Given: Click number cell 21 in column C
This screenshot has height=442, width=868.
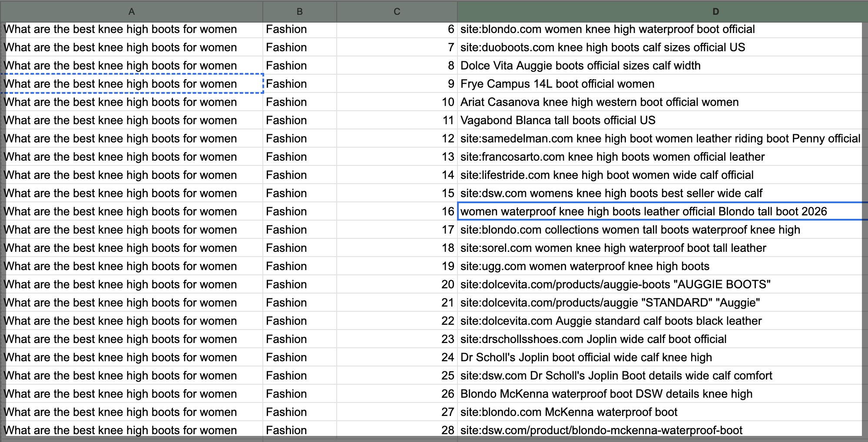Looking at the screenshot, I should (x=397, y=303).
